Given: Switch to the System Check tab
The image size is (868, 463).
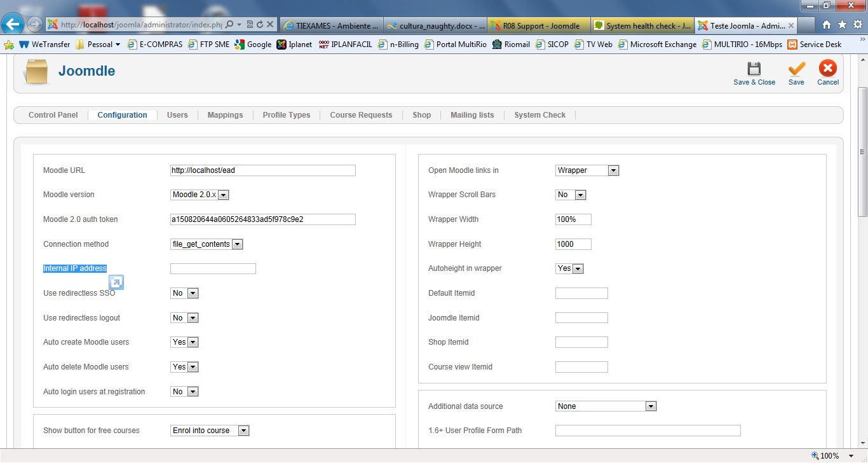Looking at the screenshot, I should tap(539, 115).
